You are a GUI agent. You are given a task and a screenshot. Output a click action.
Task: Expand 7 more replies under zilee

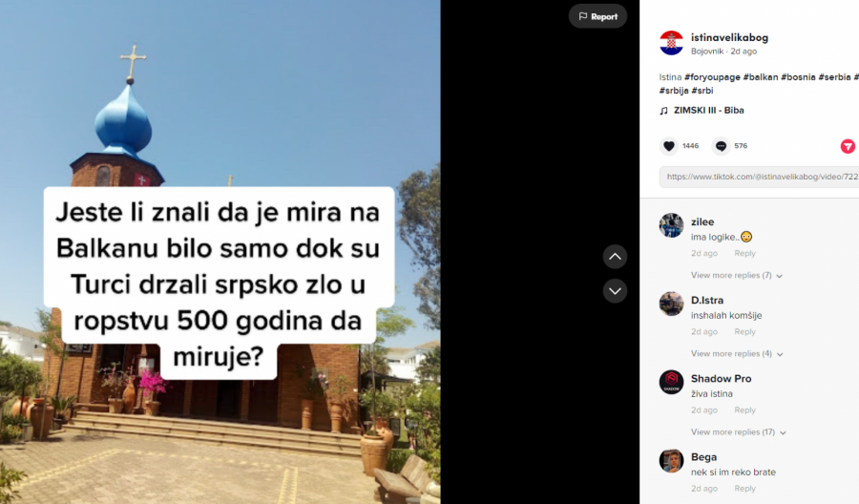click(x=736, y=276)
